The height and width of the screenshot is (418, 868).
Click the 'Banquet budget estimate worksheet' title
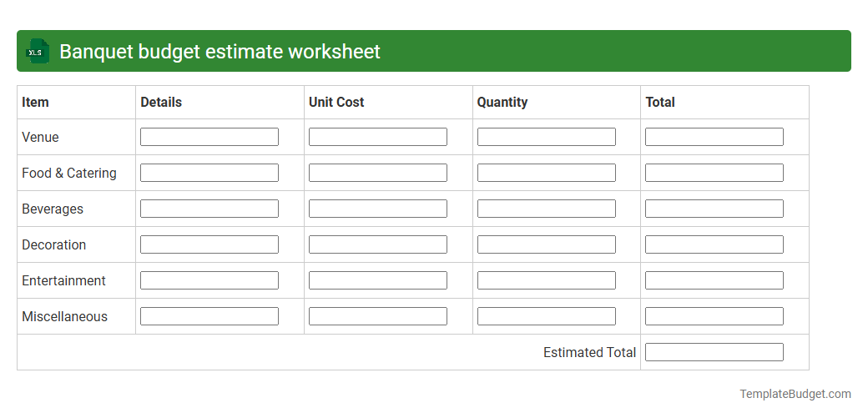pos(220,52)
